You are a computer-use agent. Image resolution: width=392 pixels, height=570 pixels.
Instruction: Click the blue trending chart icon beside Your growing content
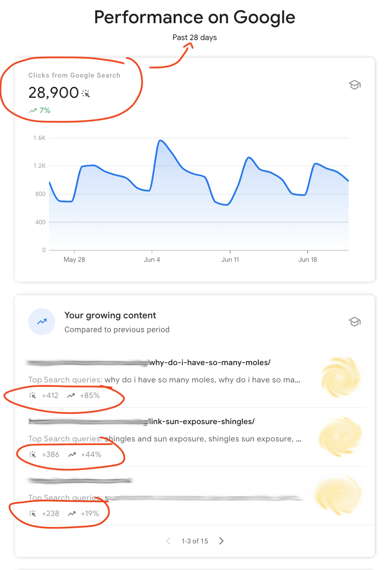[x=42, y=321]
